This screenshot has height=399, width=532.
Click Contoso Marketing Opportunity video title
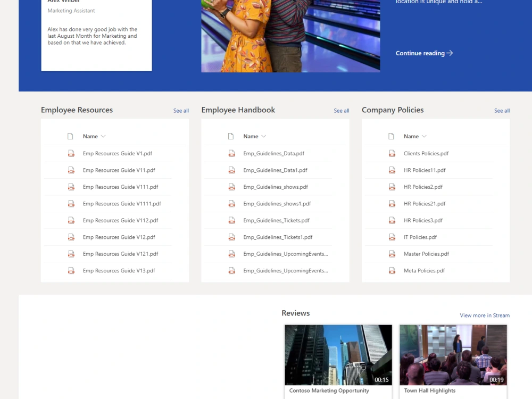pos(329,390)
